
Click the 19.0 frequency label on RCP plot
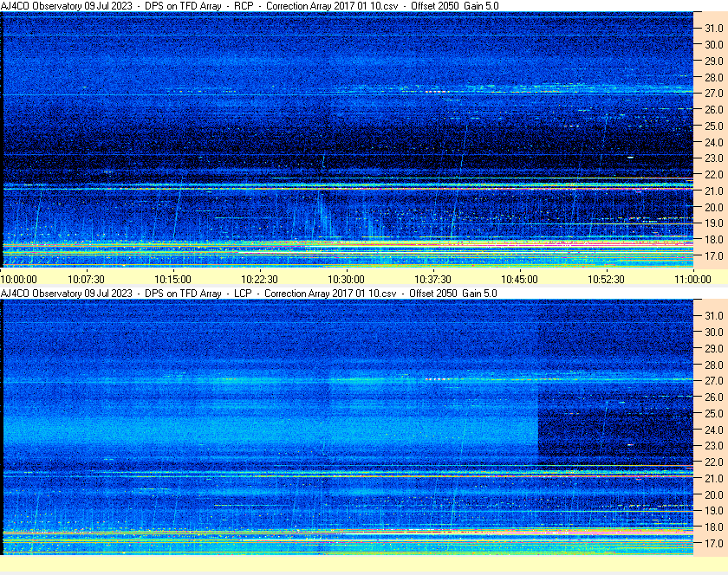pyautogui.click(x=714, y=223)
